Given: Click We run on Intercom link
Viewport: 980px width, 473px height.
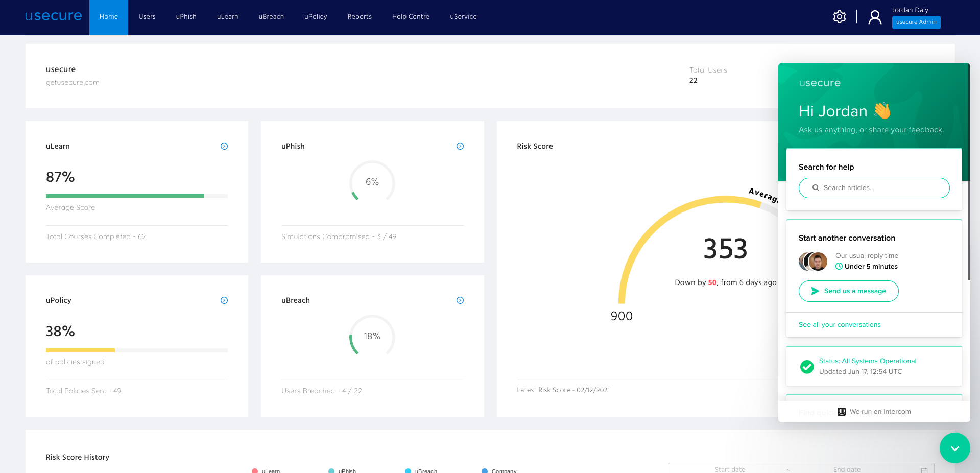Looking at the screenshot, I should click(x=874, y=412).
